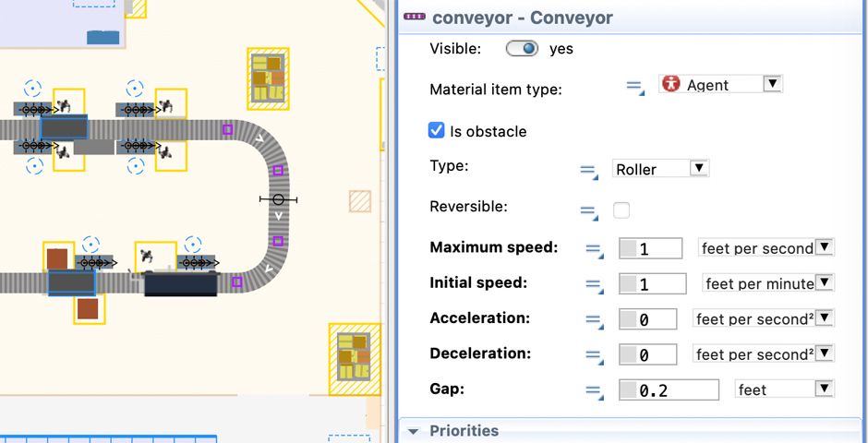Select the blue-outlined station on the upper conveyor
The width and height of the screenshot is (868, 443).
[x=64, y=126]
